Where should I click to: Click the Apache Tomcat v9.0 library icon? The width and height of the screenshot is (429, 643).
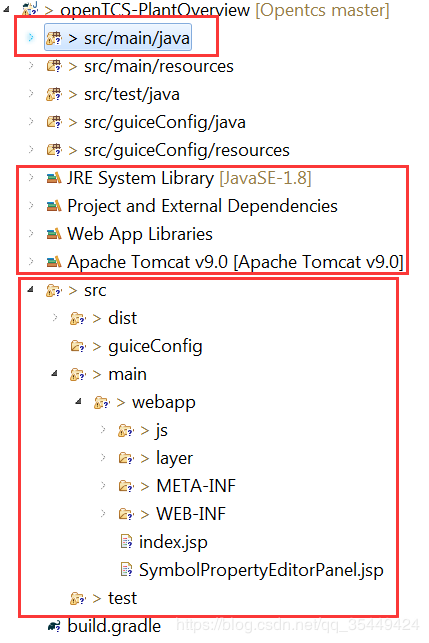coord(54,262)
